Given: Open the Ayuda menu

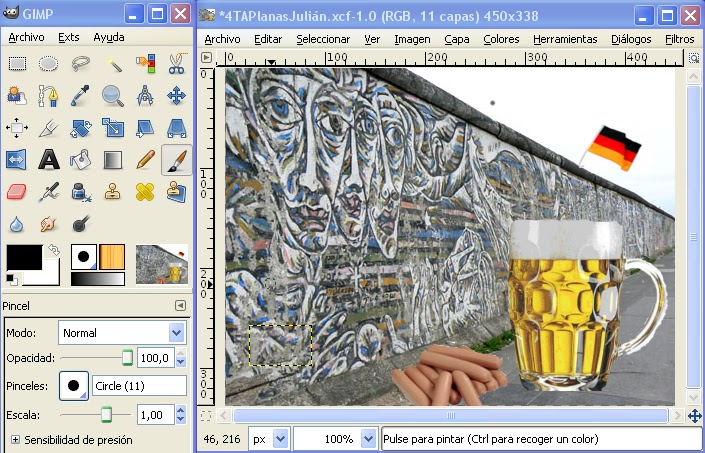Looking at the screenshot, I should 109,38.
